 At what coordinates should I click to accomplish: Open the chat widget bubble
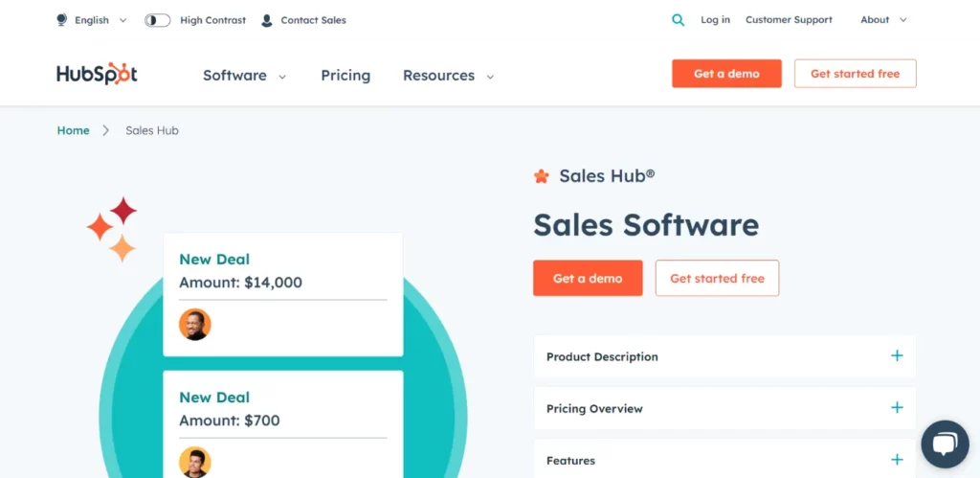pyautogui.click(x=945, y=444)
